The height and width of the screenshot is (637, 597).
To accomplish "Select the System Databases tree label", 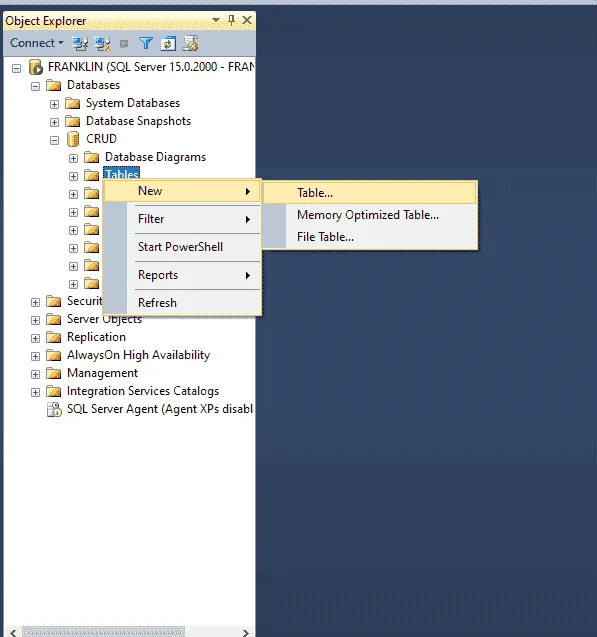I will click(133, 103).
